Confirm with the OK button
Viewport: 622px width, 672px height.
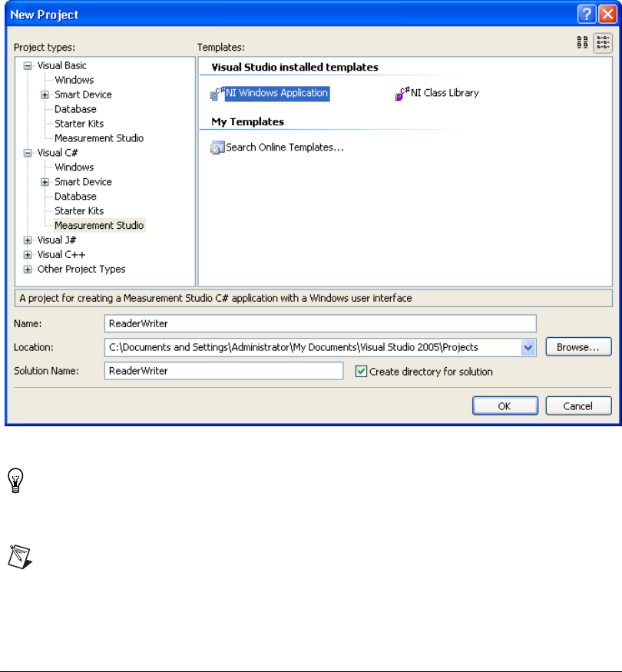click(x=505, y=406)
